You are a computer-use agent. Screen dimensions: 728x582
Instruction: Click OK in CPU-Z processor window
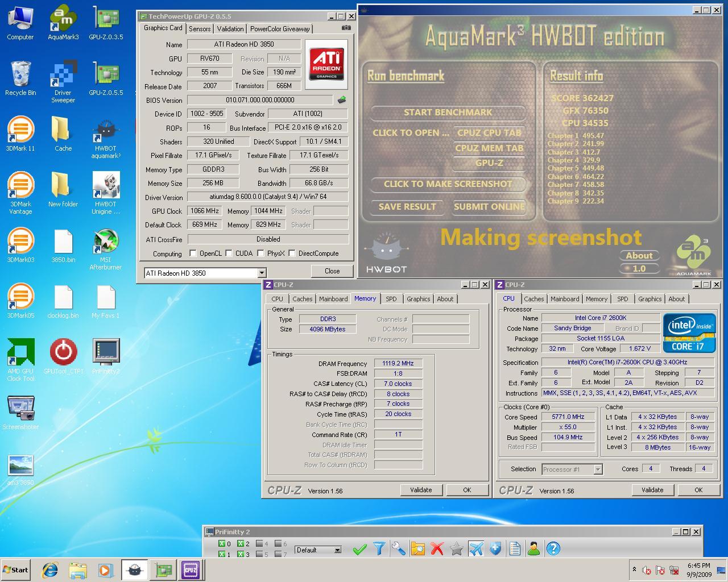[x=698, y=490]
